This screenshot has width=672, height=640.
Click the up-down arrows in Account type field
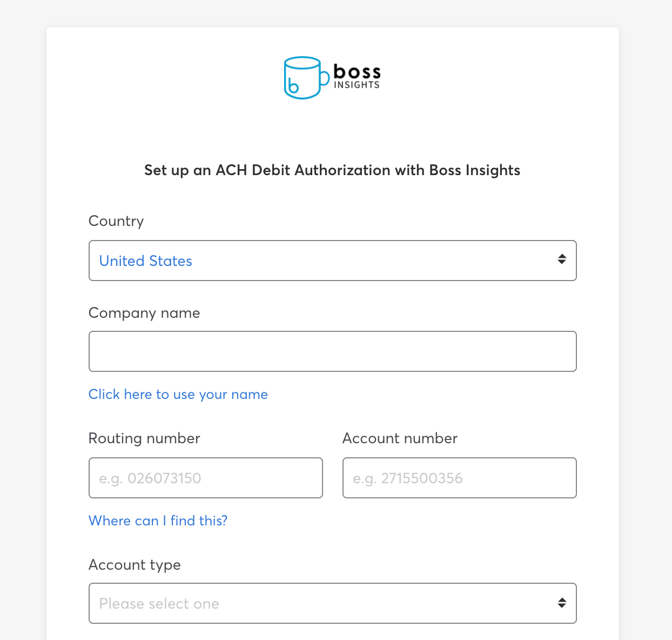(562, 603)
